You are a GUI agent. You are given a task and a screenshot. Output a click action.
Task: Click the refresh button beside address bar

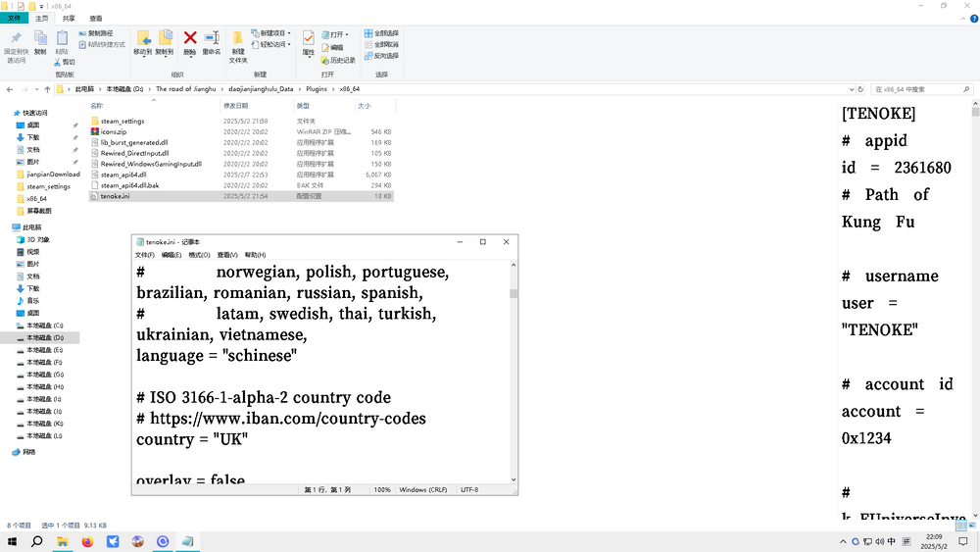(x=860, y=89)
